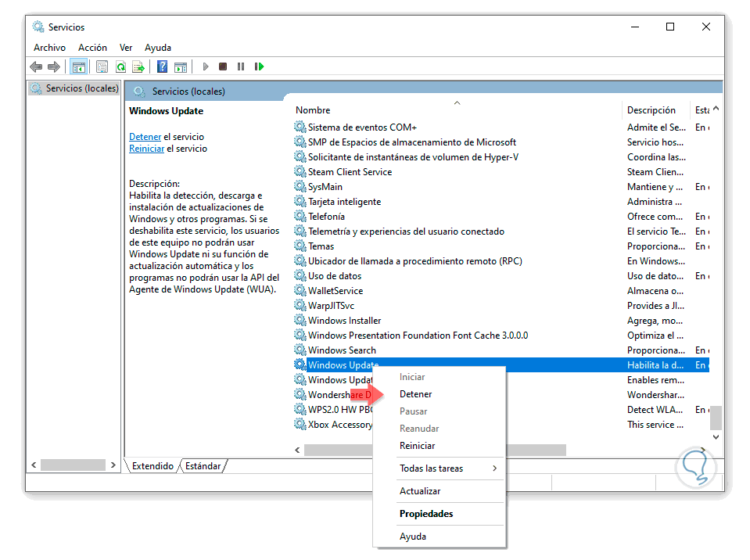Stop the service with the square icon
This screenshot has height=560, width=750.
223,66
